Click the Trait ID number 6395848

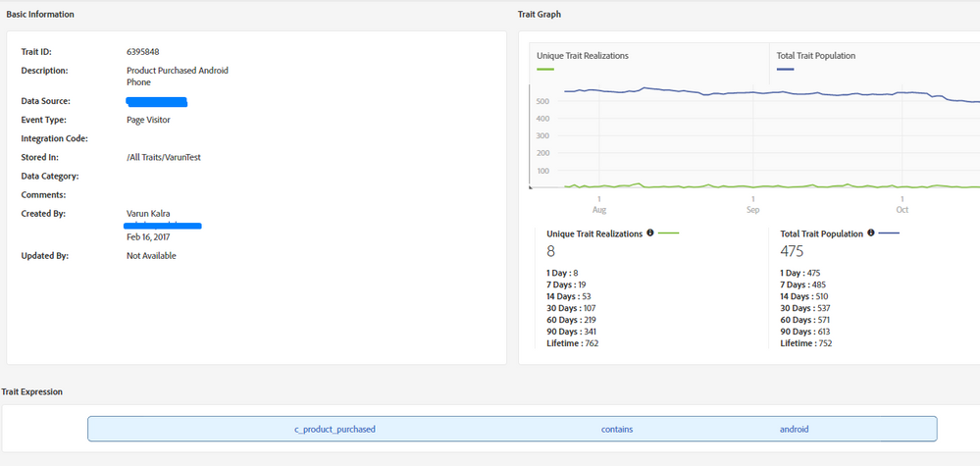click(145, 51)
